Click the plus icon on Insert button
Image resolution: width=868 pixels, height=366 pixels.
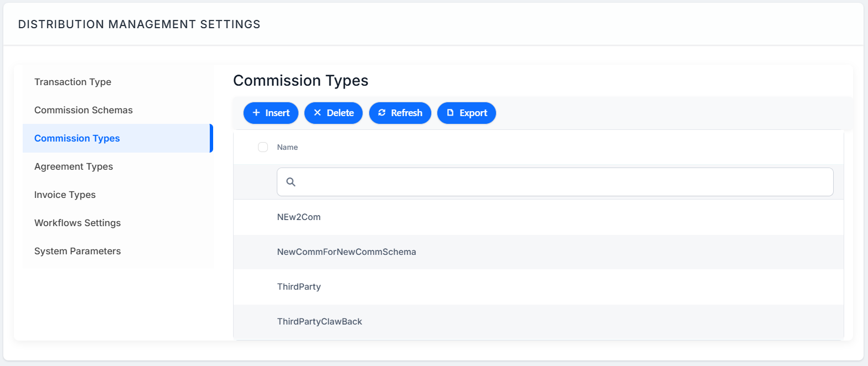pyautogui.click(x=256, y=113)
